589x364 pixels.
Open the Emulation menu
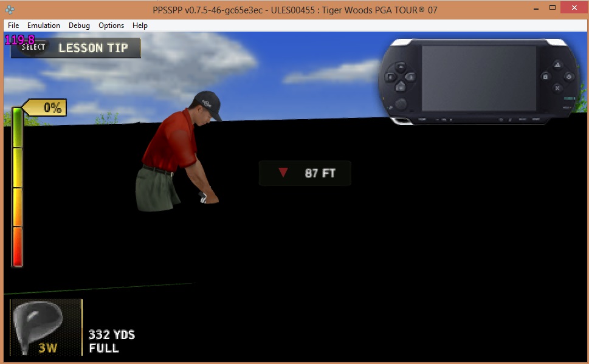[x=43, y=26]
